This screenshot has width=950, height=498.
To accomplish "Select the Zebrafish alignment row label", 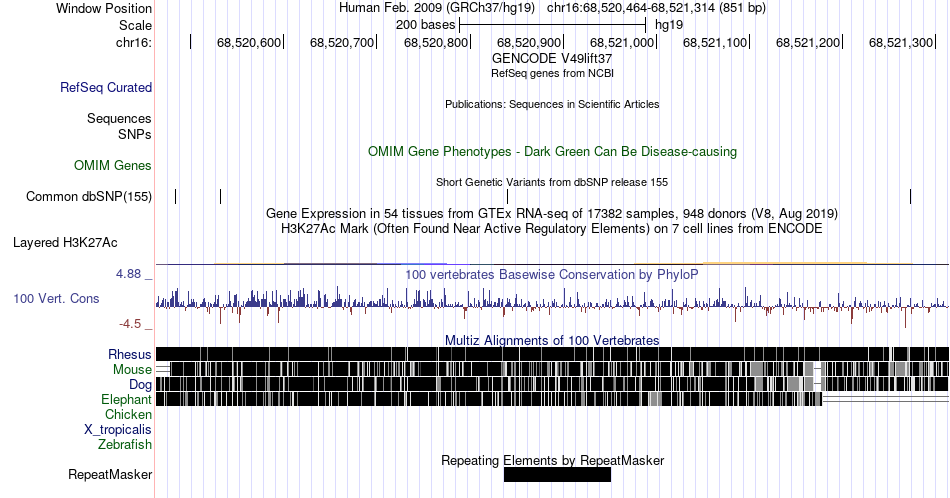I will click(124, 444).
